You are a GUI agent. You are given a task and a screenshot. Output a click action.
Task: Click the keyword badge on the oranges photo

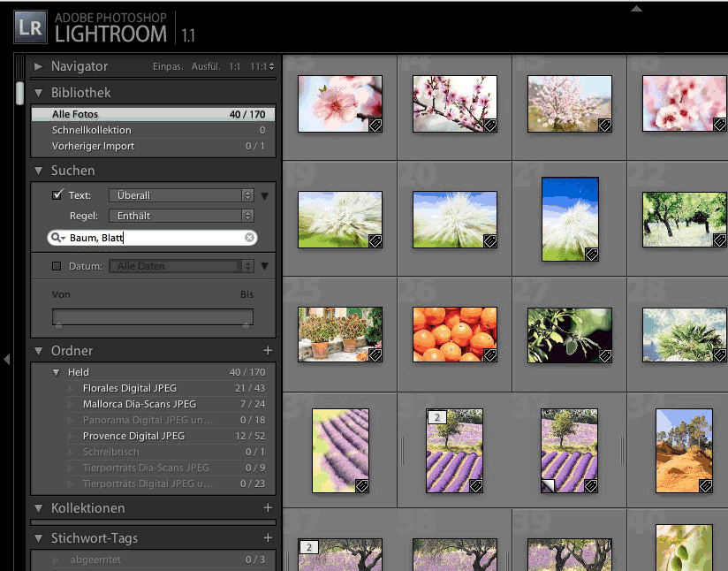[489, 355]
